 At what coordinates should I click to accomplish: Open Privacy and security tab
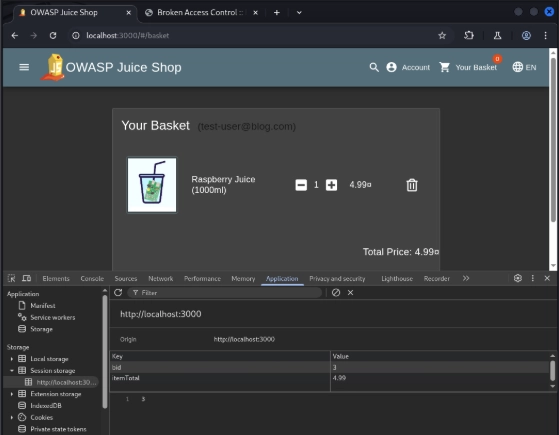(x=337, y=278)
